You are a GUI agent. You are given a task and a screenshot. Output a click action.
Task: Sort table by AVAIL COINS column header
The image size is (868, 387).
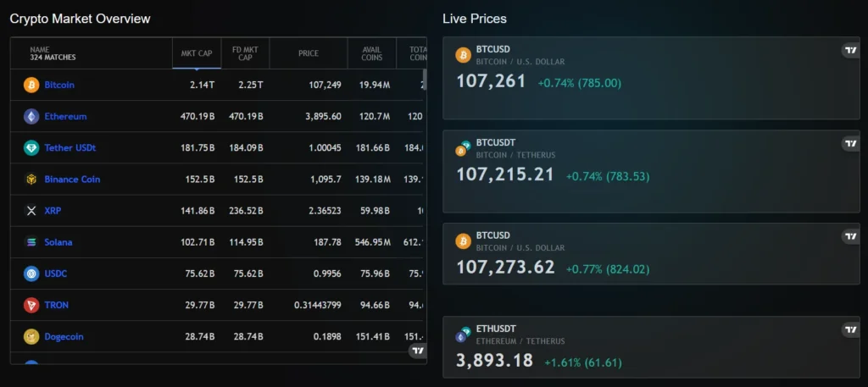[372, 53]
